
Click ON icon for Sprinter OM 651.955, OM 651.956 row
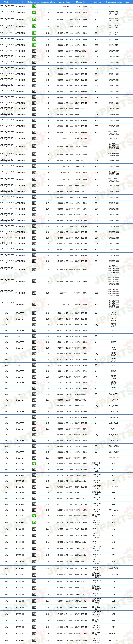pos(34,132)
